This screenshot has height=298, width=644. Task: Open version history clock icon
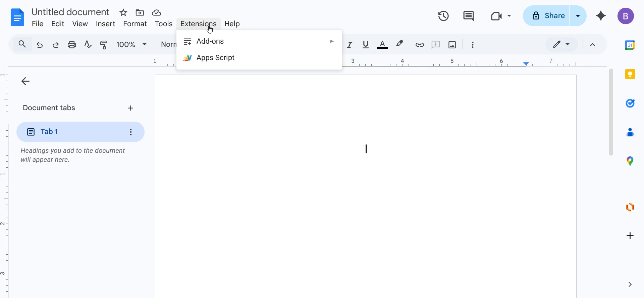[443, 16]
